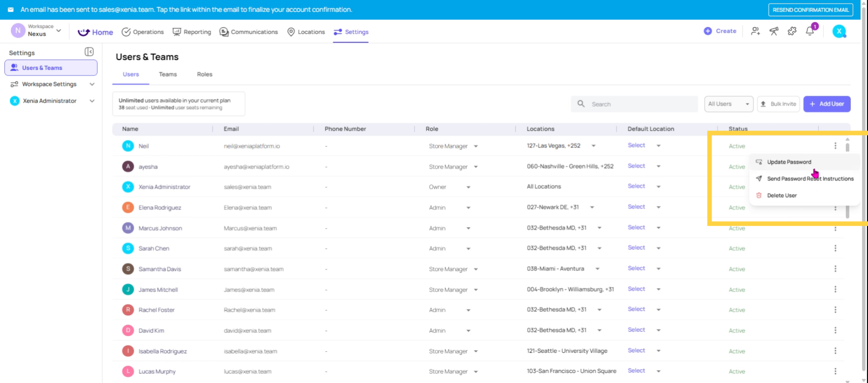Click the search magnifier icon
Screen dimensions: 868x383
[581, 104]
